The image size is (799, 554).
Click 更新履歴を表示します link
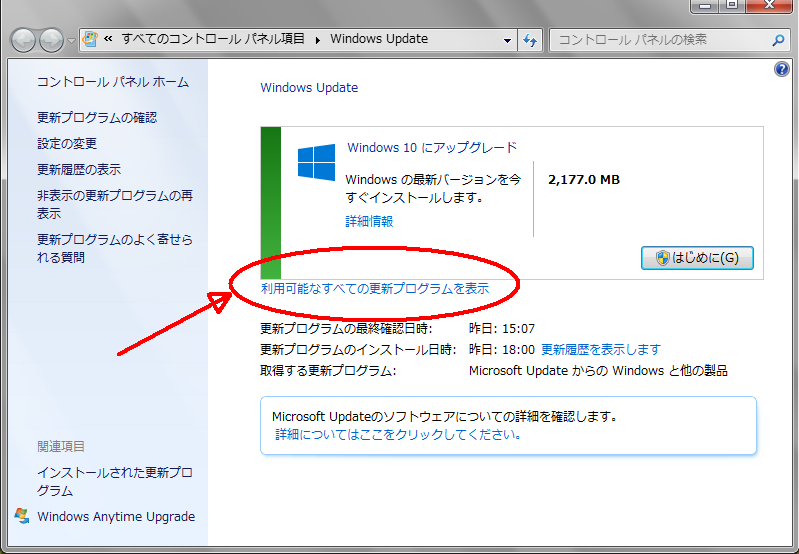pos(601,350)
